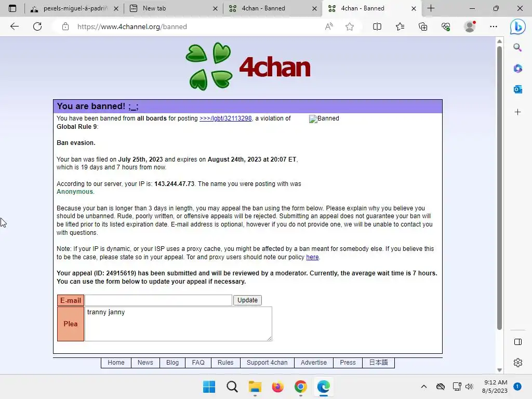
Task: Reload the current page
Action: 37,26
